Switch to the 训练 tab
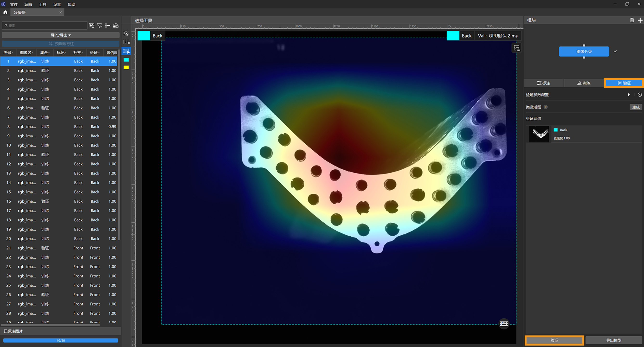Image resolution: width=644 pixels, height=347 pixels. [x=584, y=83]
